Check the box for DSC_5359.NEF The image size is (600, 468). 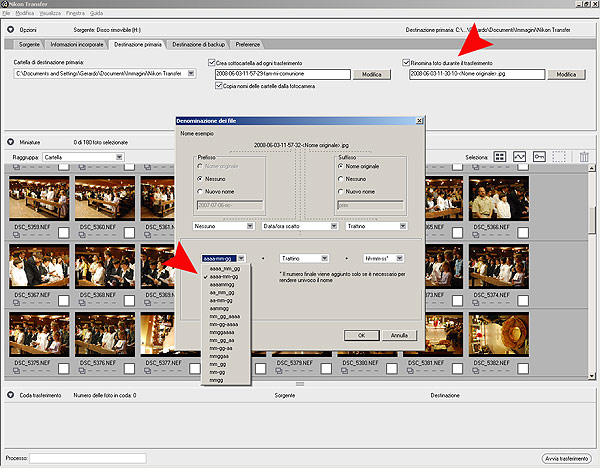(64, 232)
